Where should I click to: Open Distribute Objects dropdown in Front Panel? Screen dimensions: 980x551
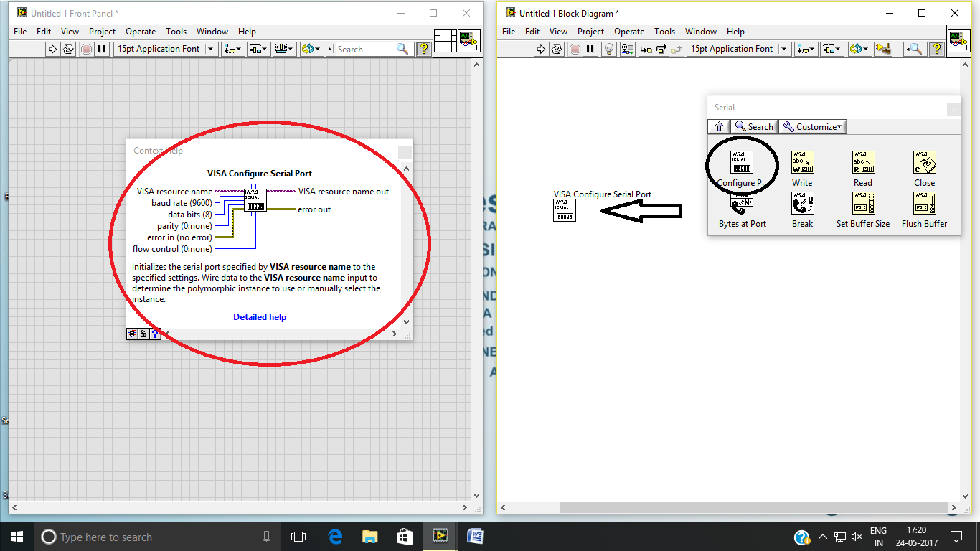point(258,49)
